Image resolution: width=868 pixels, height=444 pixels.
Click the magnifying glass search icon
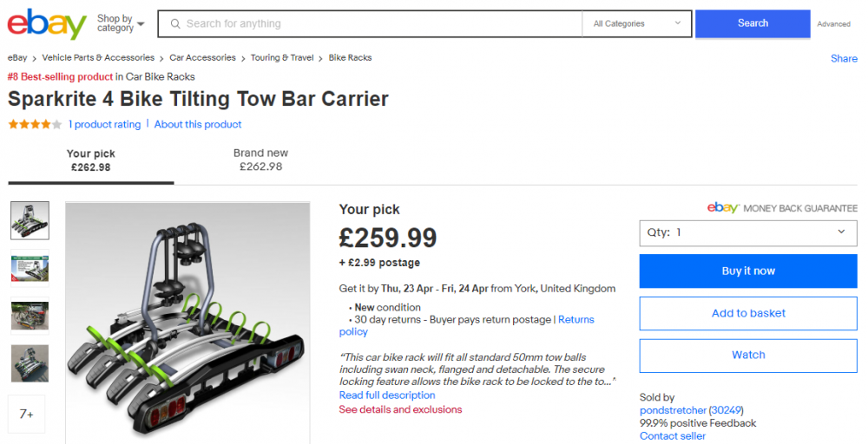175,23
